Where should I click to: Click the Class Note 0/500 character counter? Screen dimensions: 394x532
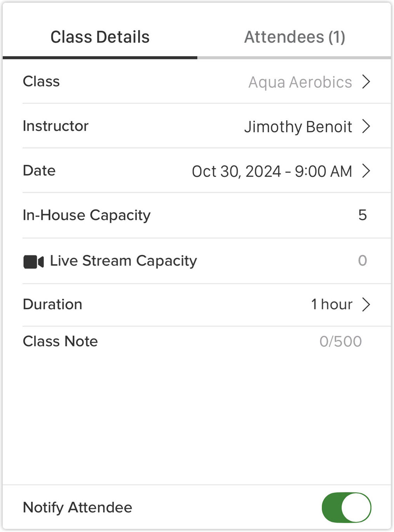click(x=340, y=341)
